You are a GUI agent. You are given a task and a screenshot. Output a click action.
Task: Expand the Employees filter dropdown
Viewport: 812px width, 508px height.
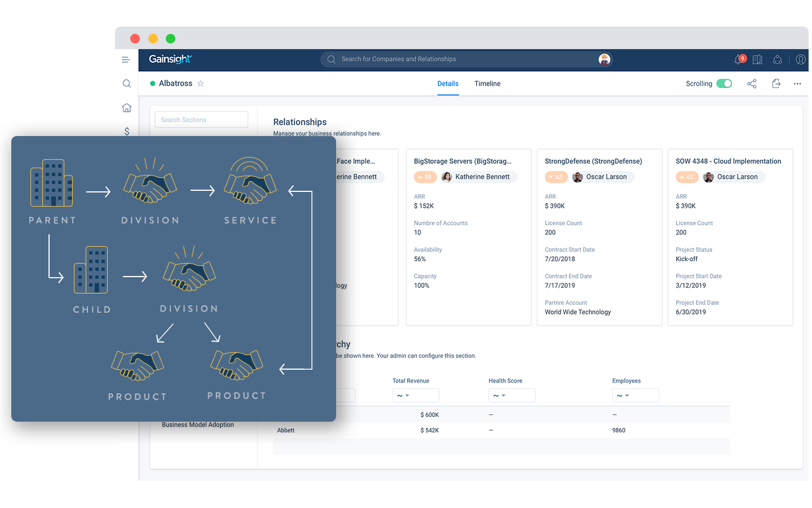click(x=635, y=396)
